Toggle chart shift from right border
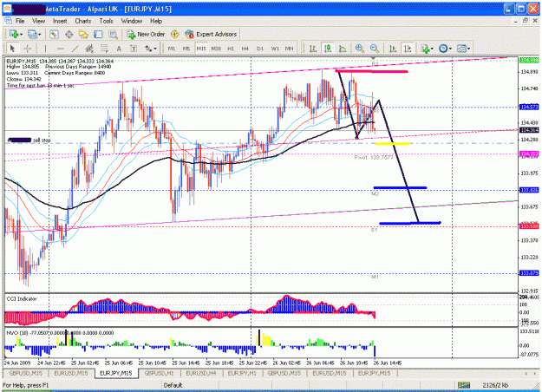Image resolution: width=542 pixels, height=392 pixels. click(x=408, y=49)
